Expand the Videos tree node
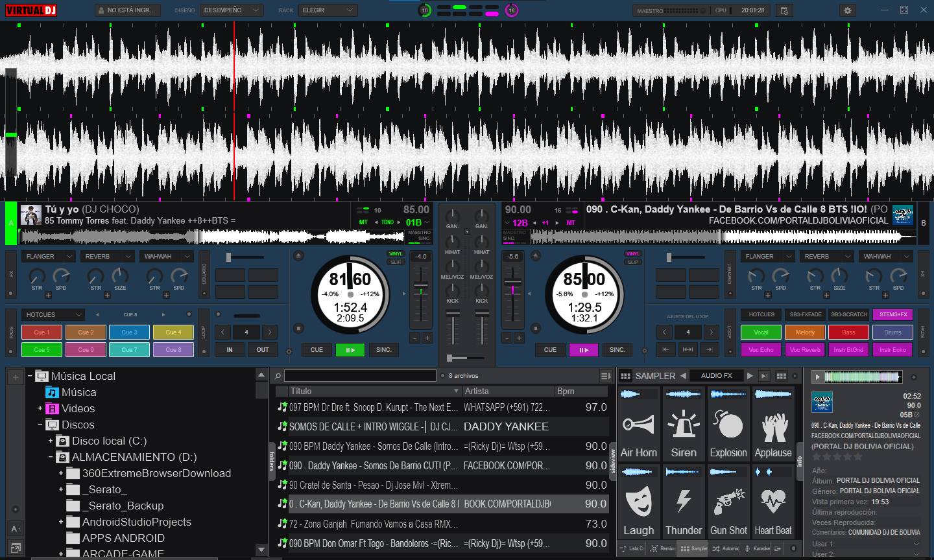This screenshot has width=934, height=560. tap(40, 408)
